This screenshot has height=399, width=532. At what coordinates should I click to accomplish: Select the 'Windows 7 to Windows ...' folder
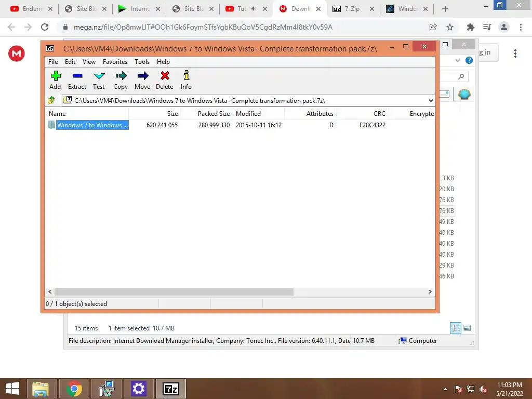(x=88, y=125)
